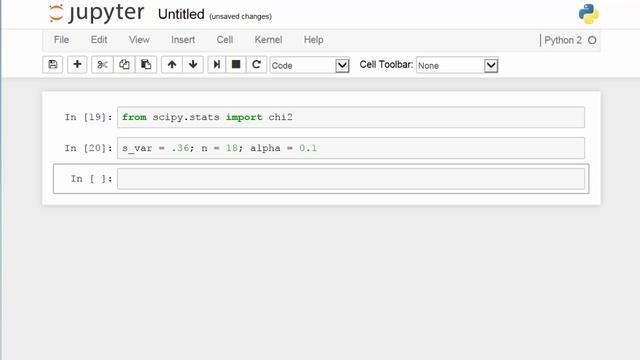
Task: Cut selected cell using scissors icon
Action: click(102, 64)
